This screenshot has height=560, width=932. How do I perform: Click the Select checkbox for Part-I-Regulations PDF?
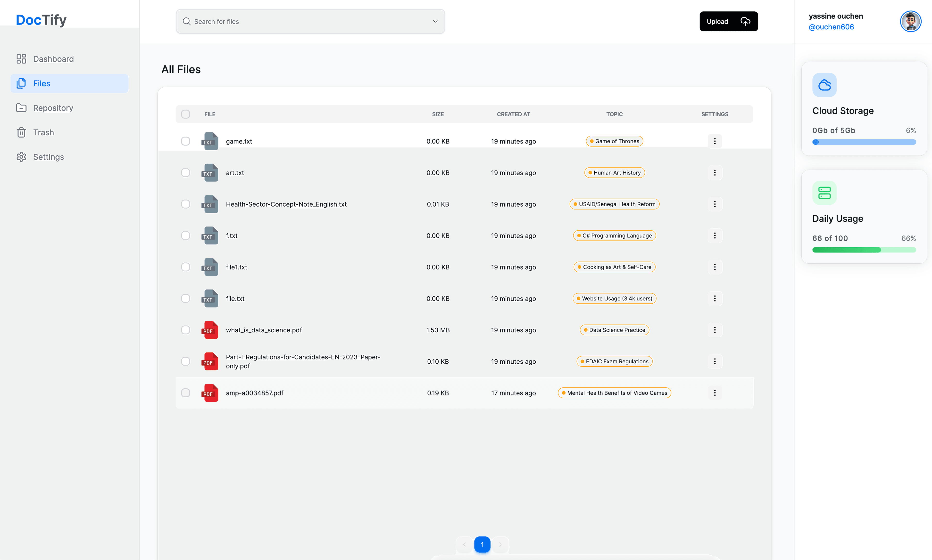pos(186,361)
